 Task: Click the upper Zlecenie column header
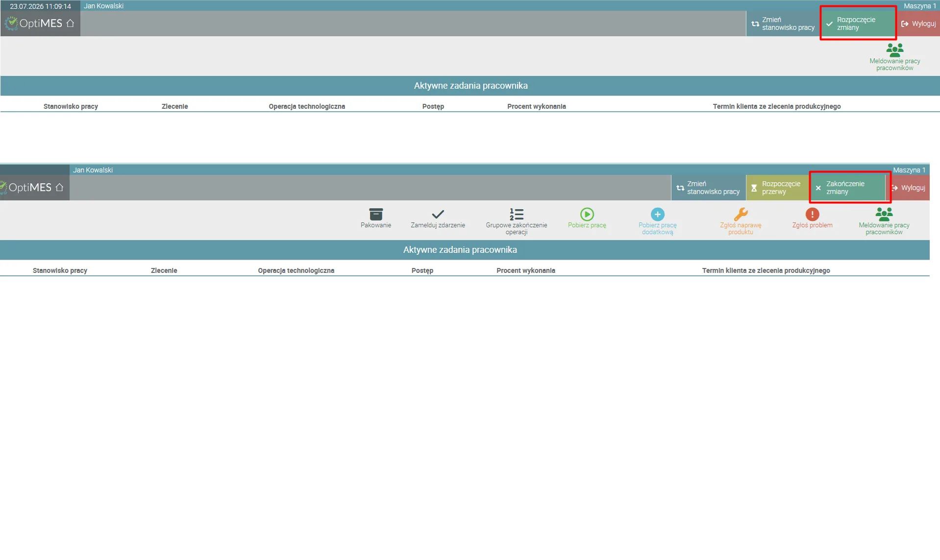pos(175,106)
